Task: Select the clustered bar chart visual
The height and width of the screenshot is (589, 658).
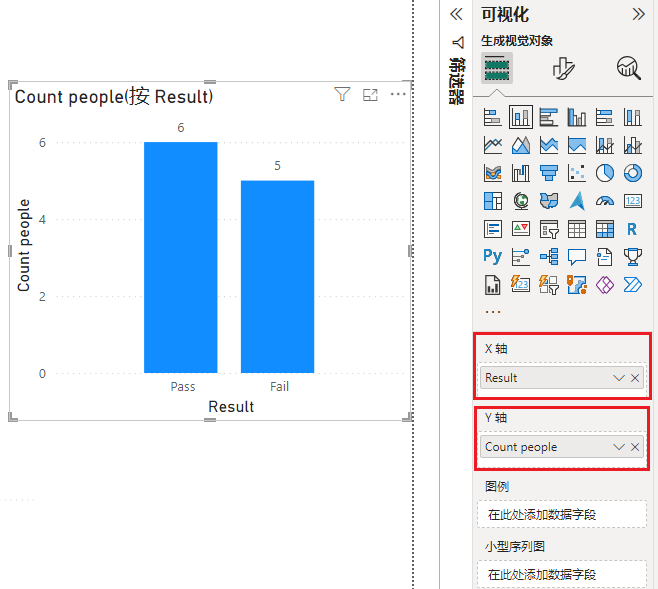Action: (x=549, y=117)
